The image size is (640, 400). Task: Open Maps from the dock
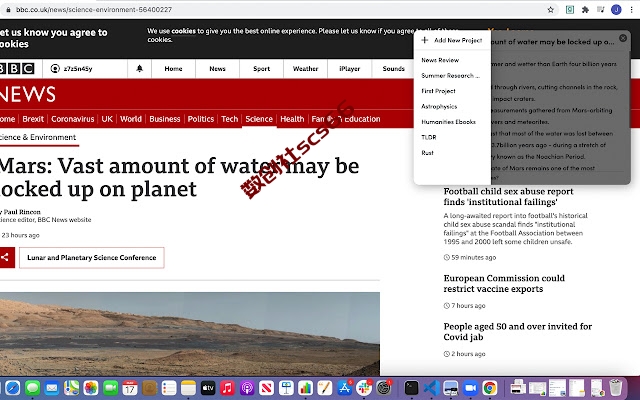(71, 388)
